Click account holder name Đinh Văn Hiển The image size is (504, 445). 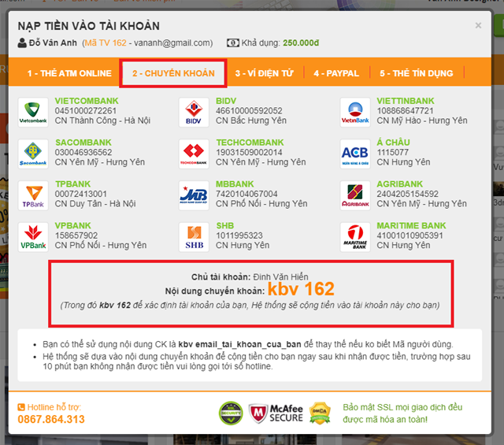point(280,276)
